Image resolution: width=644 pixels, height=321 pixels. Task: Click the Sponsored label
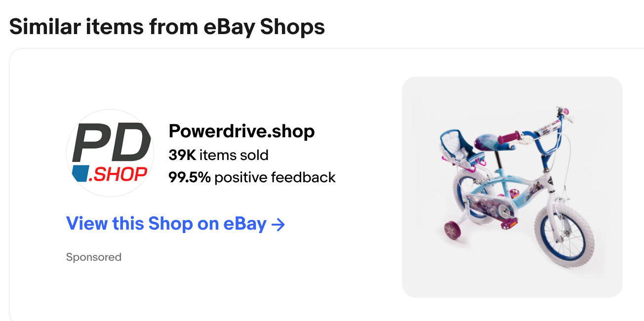[x=94, y=257]
